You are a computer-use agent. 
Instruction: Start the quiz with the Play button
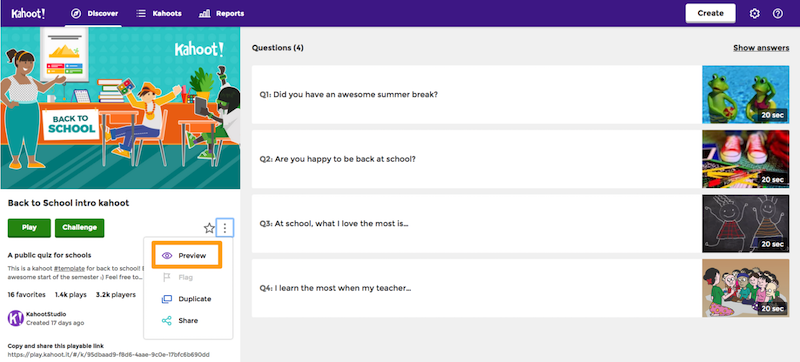(x=29, y=228)
